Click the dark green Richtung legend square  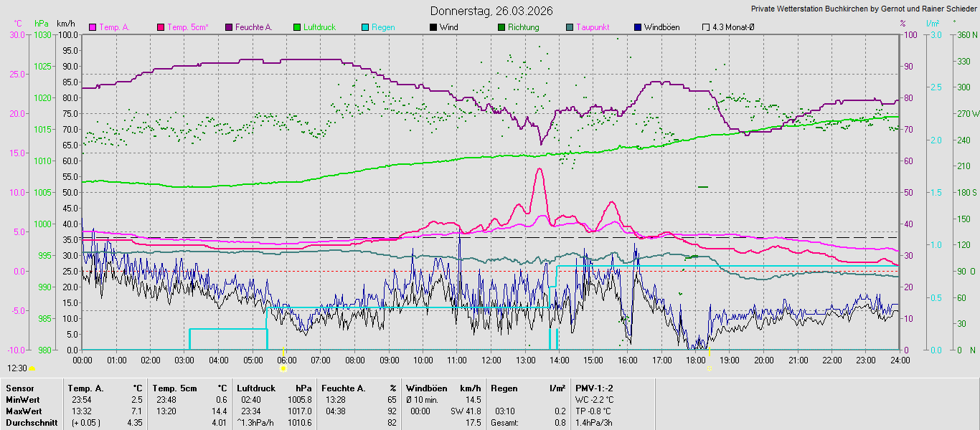click(x=501, y=27)
